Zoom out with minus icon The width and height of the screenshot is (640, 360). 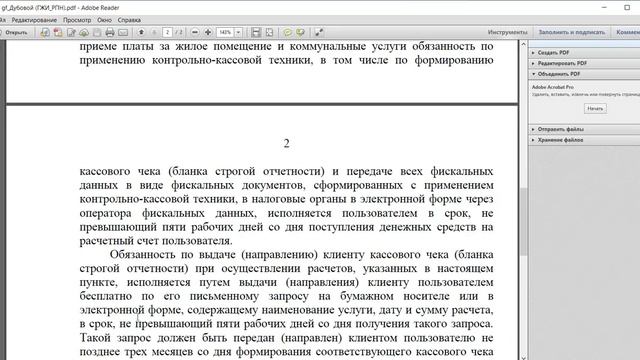[195, 32]
